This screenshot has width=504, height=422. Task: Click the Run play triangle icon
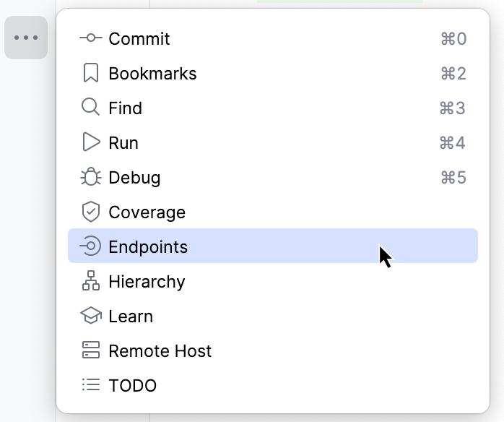coord(90,143)
